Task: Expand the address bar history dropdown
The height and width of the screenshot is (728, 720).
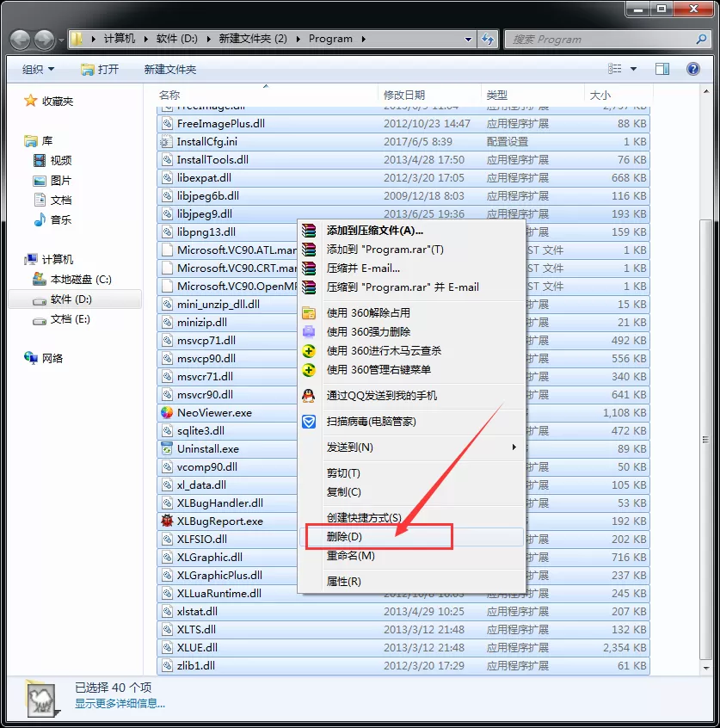Action: [469, 39]
